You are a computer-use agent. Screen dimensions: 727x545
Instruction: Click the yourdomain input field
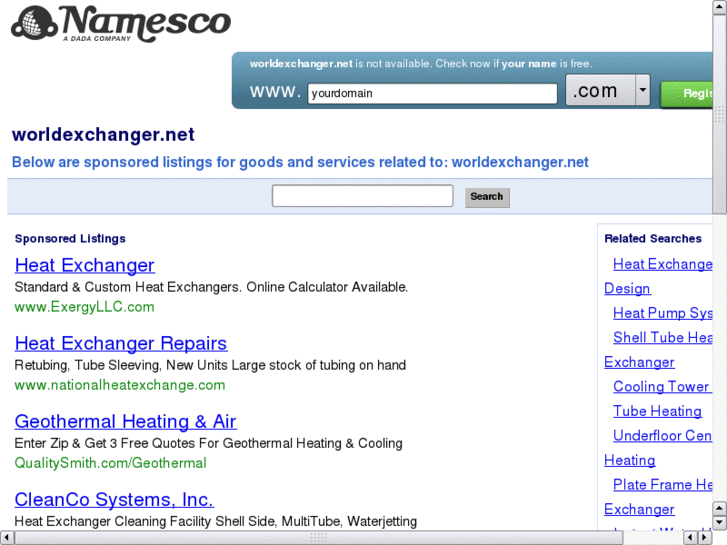[432, 93]
